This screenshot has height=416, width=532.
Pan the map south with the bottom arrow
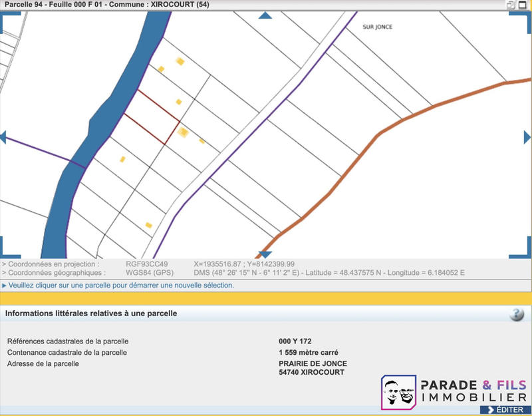265,254
